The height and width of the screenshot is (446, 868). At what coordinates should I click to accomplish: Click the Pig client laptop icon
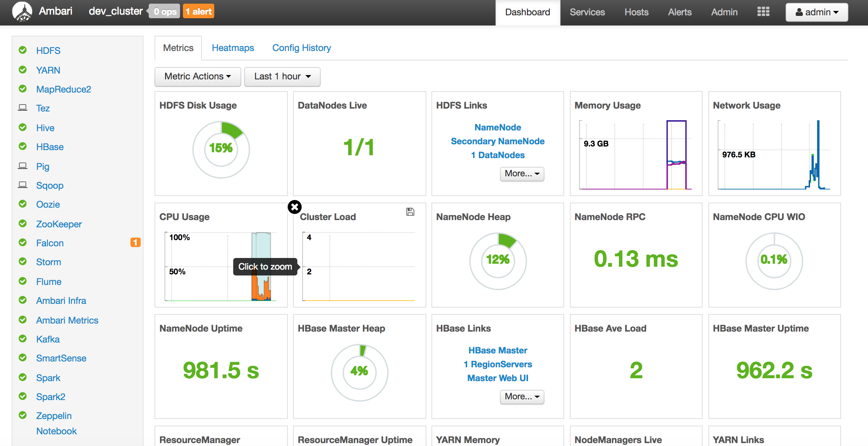point(23,166)
